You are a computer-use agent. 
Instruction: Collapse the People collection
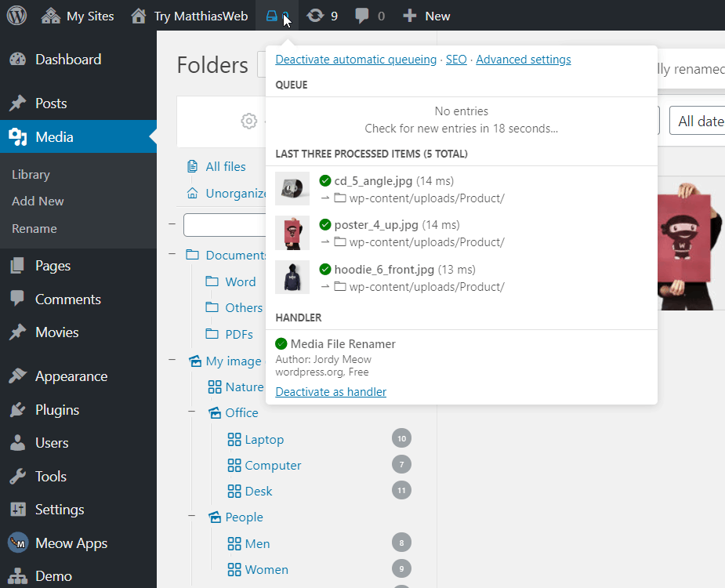tap(192, 517)
